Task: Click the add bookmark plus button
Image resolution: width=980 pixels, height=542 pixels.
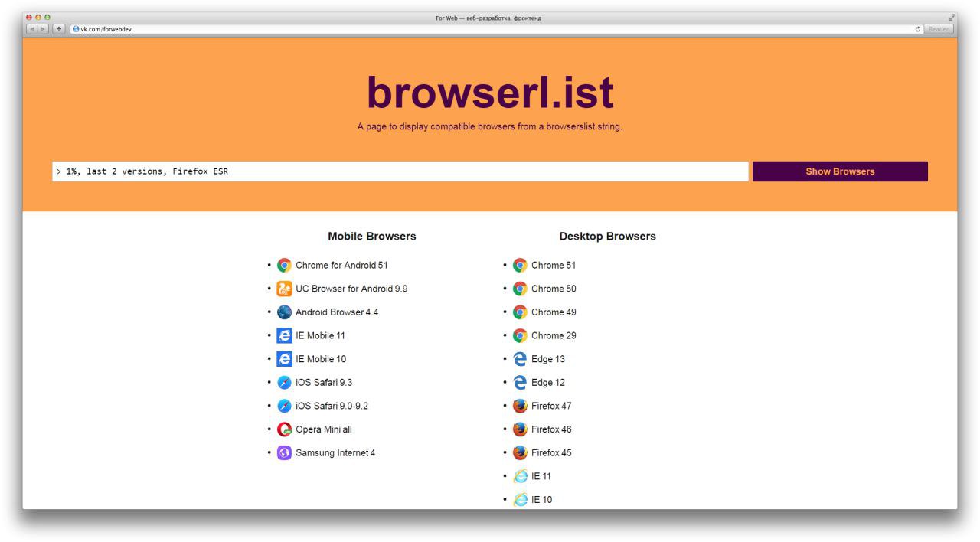Action: pos(59,29)
